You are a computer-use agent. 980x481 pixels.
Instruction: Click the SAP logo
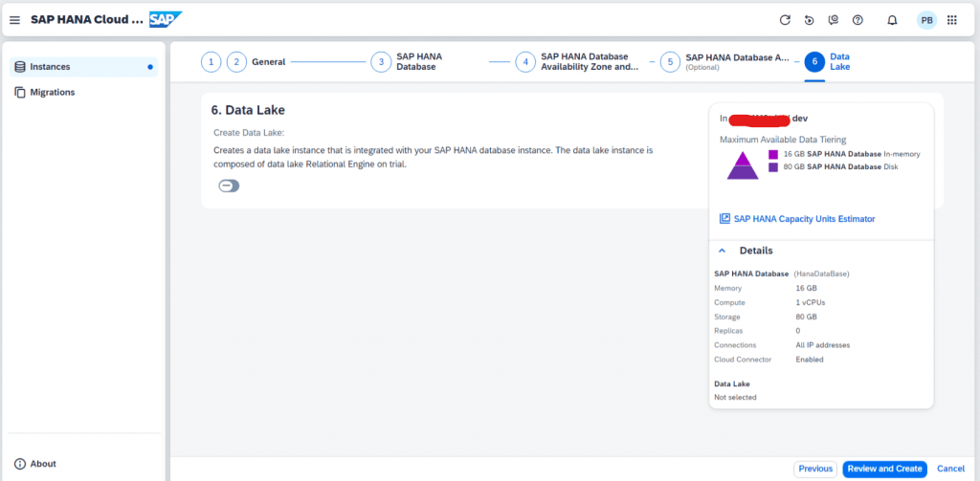tap(166, 20)
